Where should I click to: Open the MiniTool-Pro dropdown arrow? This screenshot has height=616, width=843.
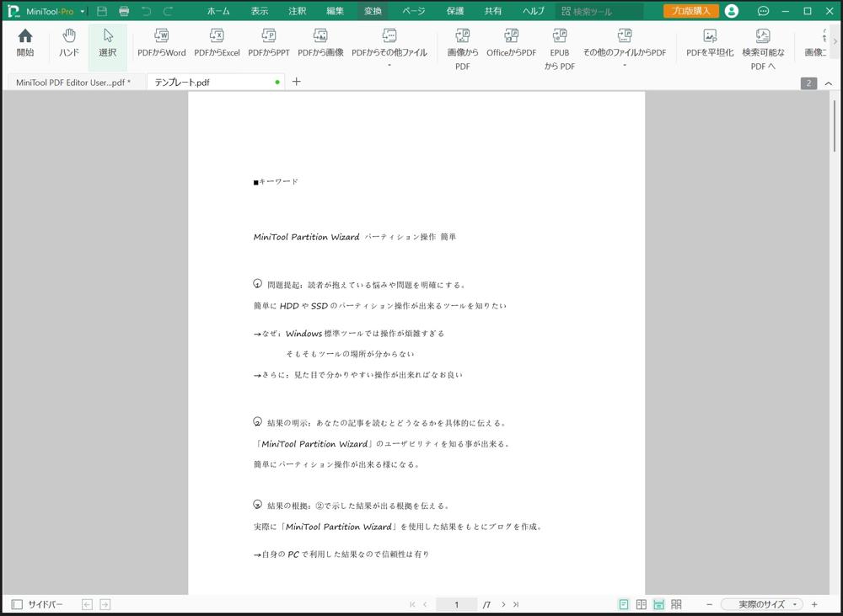tap(83, 11)
